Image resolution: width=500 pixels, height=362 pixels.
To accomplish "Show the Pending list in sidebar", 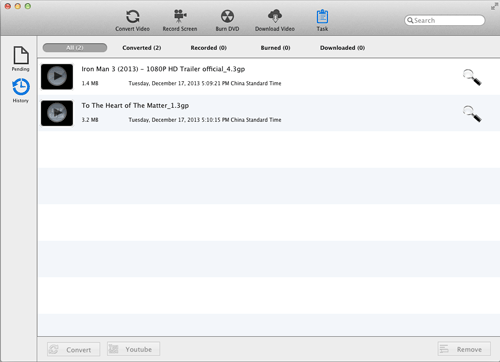I will point(21,59).
